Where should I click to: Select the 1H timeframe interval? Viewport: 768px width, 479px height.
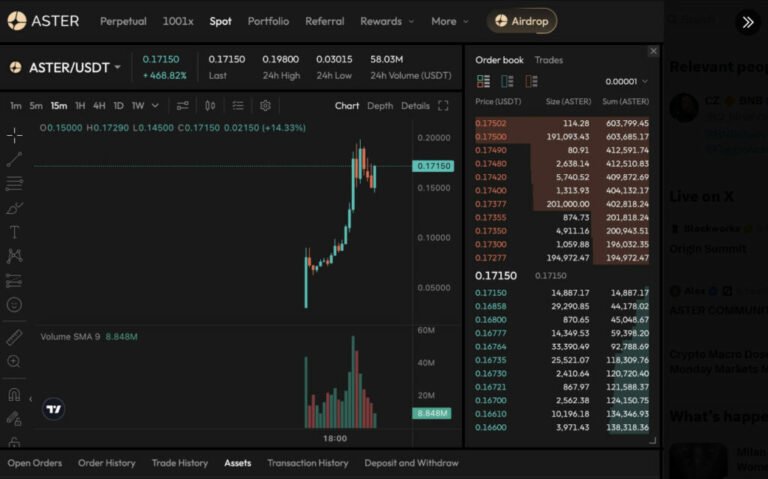click(x=80, y=106)
